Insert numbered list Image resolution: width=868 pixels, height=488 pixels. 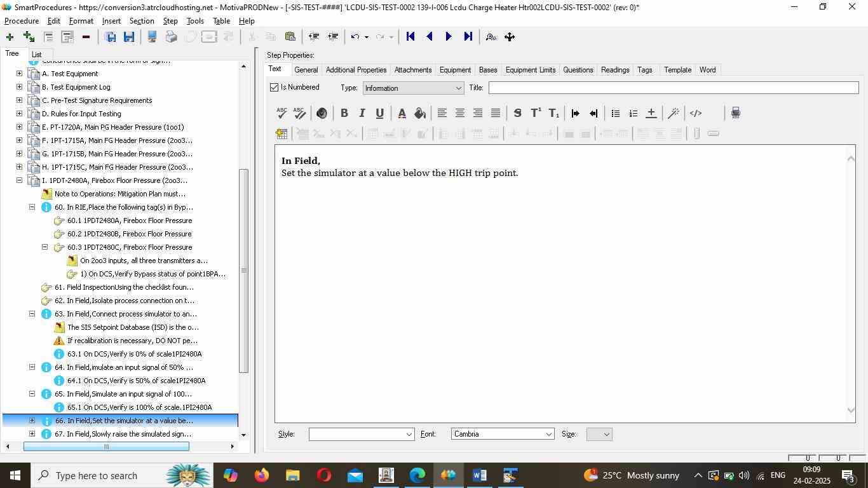(x=633, y=113)
